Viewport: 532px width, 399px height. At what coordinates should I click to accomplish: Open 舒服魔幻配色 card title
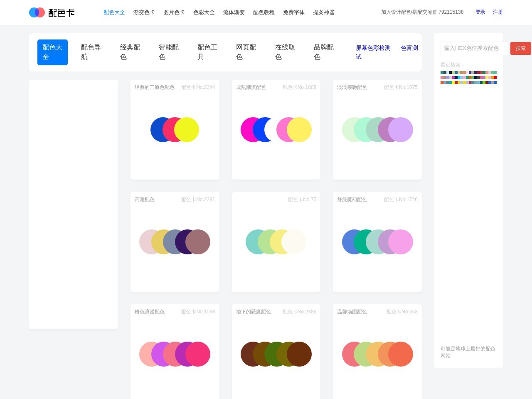coord(352,199)
